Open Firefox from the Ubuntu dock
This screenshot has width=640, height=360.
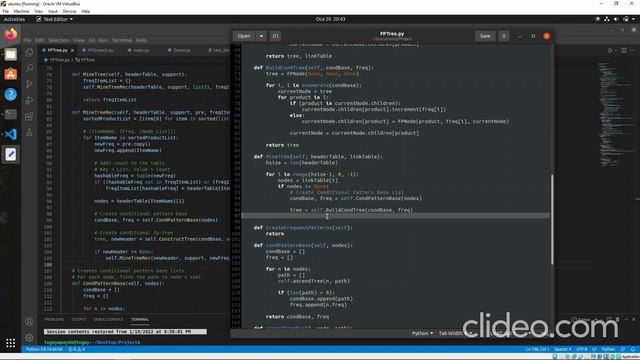(11, 34)
